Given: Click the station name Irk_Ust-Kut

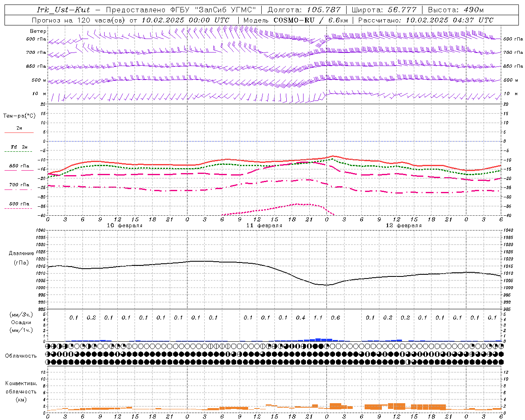Looking at the screenshot, I should point(63,10).
